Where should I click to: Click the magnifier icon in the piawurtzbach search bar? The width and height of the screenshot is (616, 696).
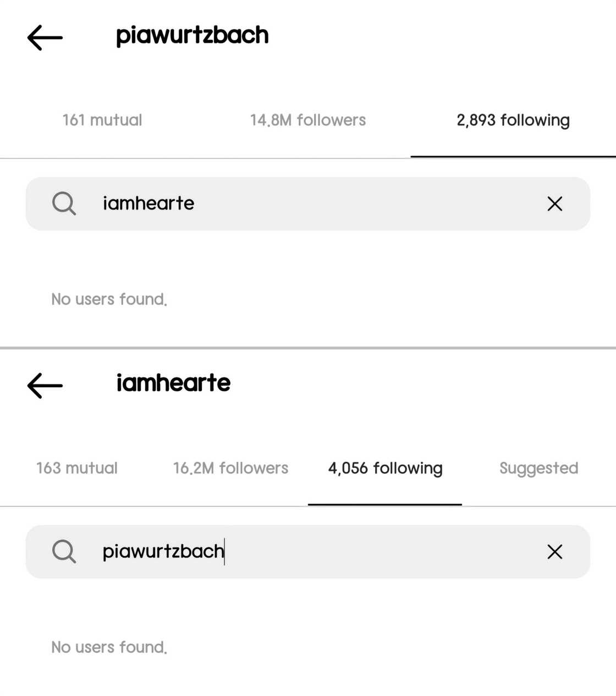coord(64,551)
